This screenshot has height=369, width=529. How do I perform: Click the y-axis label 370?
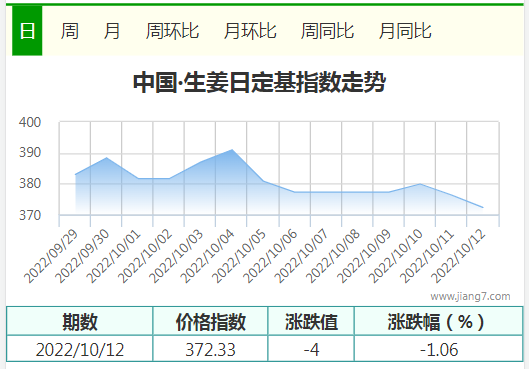pyautogui.click(x=30, y=215)
